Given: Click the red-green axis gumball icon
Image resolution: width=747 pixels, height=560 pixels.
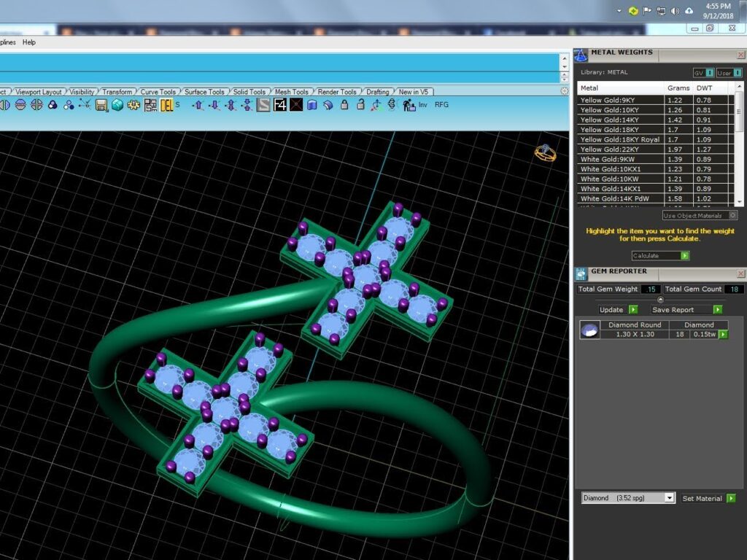Looking at the screenshot, I should coord(376,105).
